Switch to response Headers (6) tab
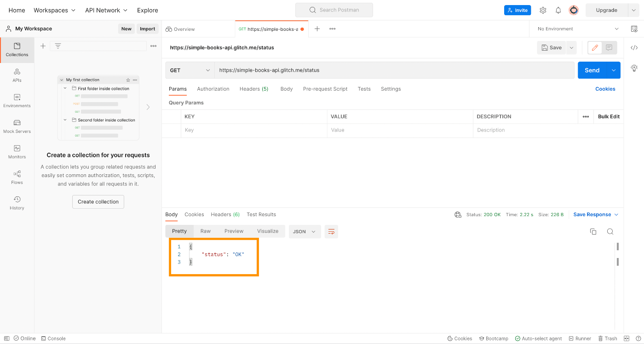Screen dimensions: 644x344 225,214
